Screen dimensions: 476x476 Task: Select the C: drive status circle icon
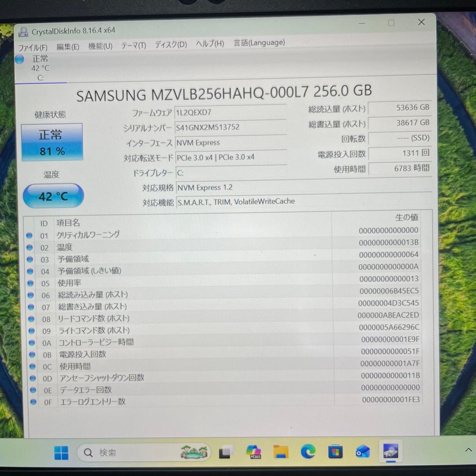(x=19, y=59)
